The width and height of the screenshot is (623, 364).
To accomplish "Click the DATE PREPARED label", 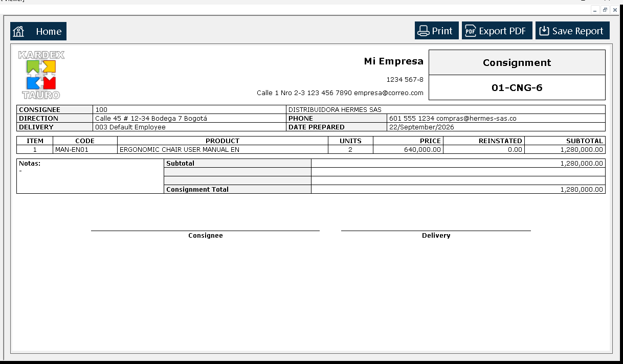I will click(x=316, y=127).
